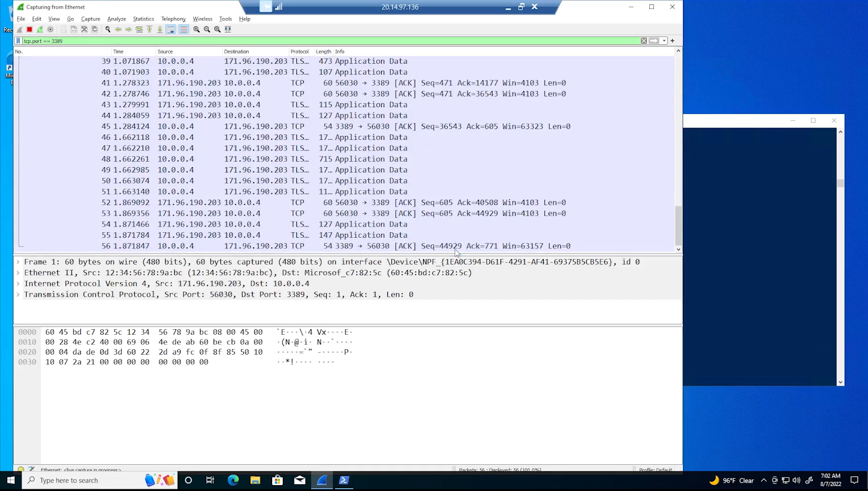The width and height of the screenshot is (868, 491).
Task: Apply the display filter with arrow button
Action: [653, 41]
